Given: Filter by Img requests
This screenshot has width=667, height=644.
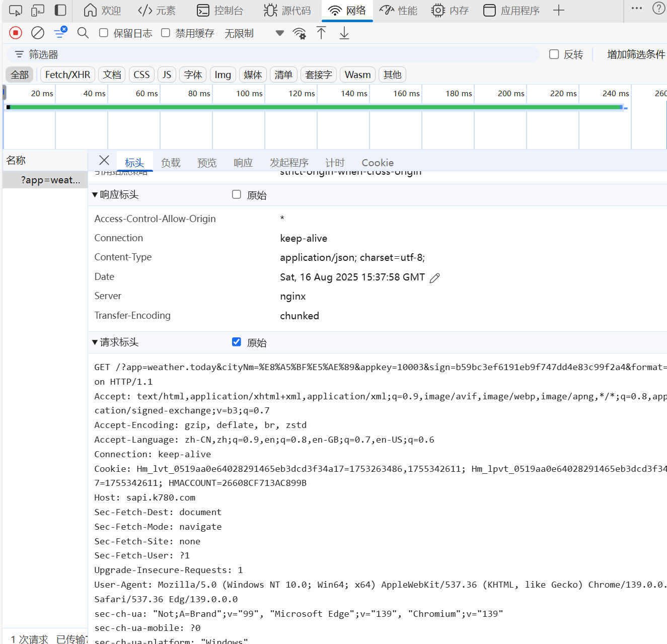Looking at the screenshot, I should 223,75.
